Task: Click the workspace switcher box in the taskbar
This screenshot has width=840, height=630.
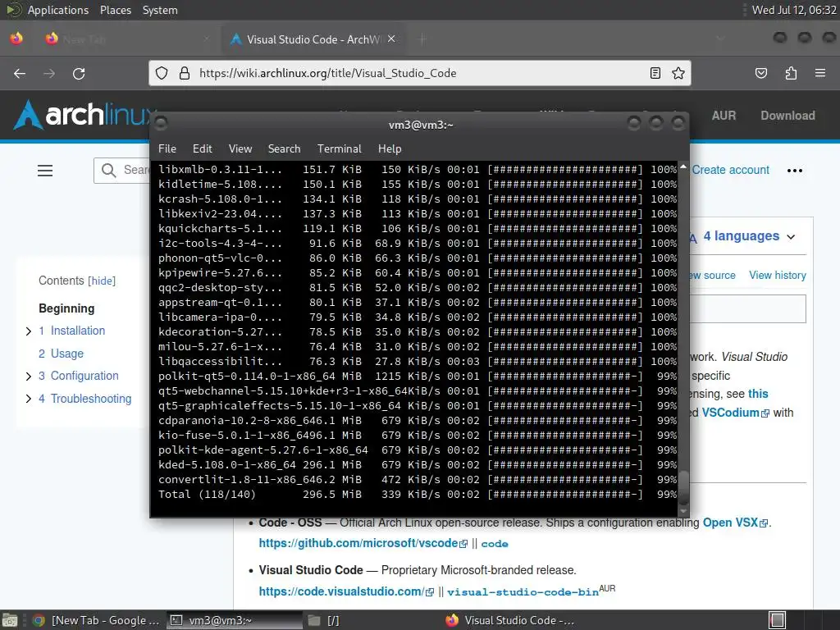Action: coord(777,620)
